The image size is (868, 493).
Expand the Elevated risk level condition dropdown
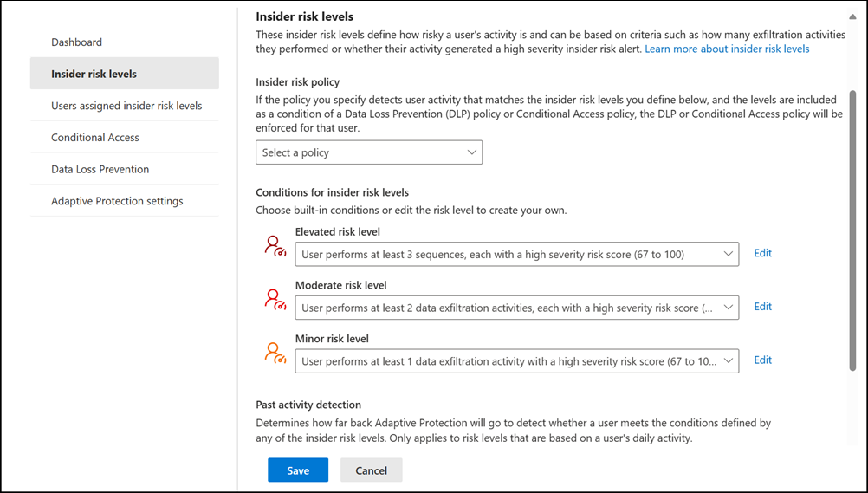pos(516,254)
